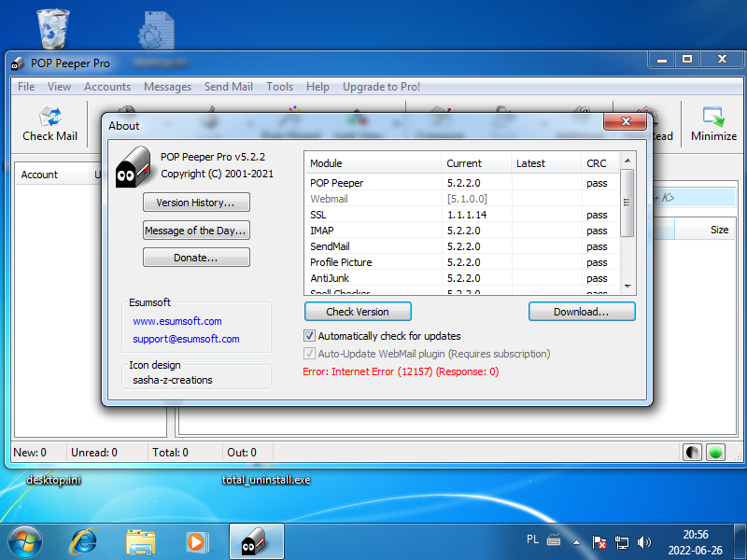The width and height of the screenshot is (747, 560).
Task: Click the Action Center flag tray icon
Action: click(599, 542)
